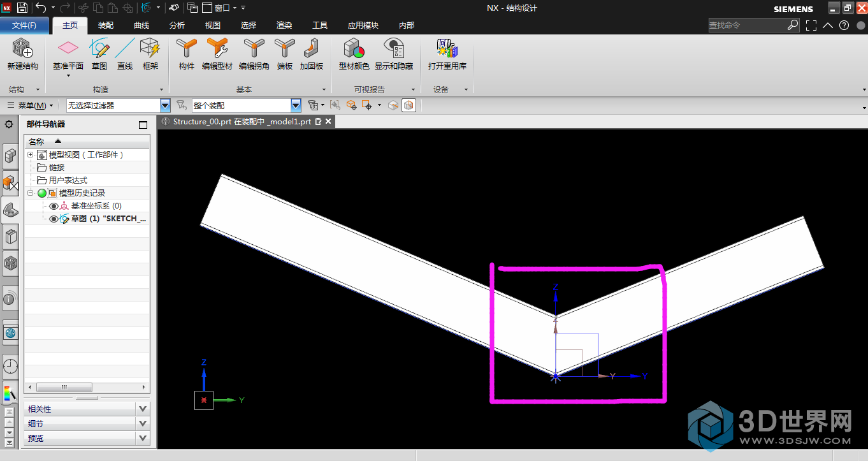Switch to the 分析 ribbon tab
This screenshot has width=868, height=461.
pyautogui.click(x=177, y=26)
